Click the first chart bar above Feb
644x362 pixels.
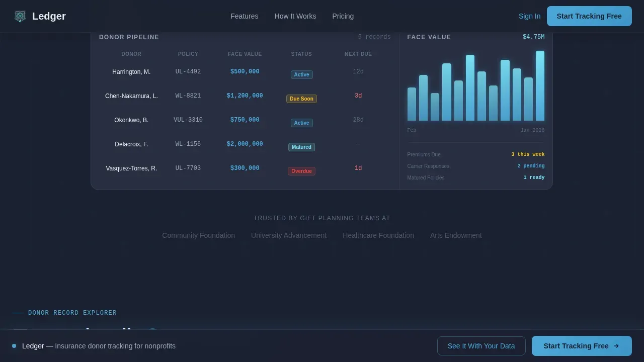[x=412, y=104]
